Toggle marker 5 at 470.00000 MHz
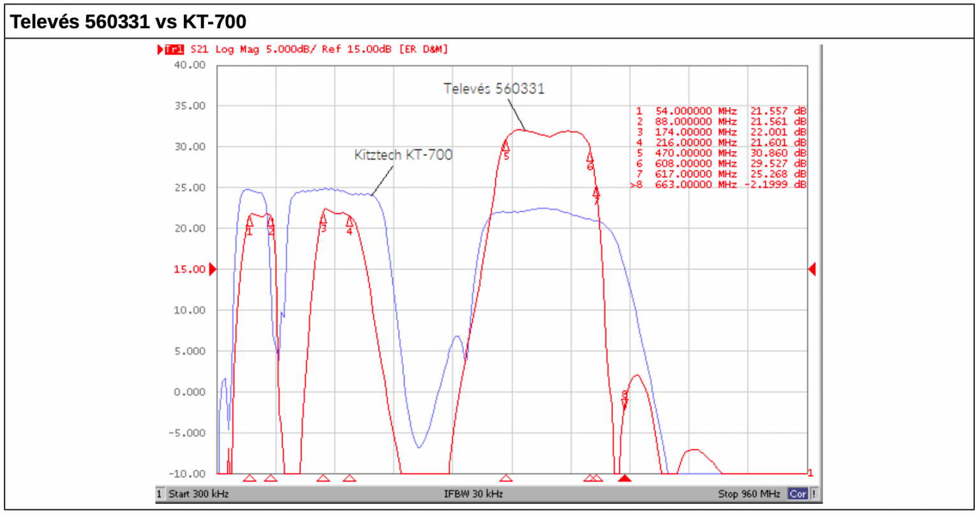The height and width of the screenshot is (517, 980). [x=718, y=152]
